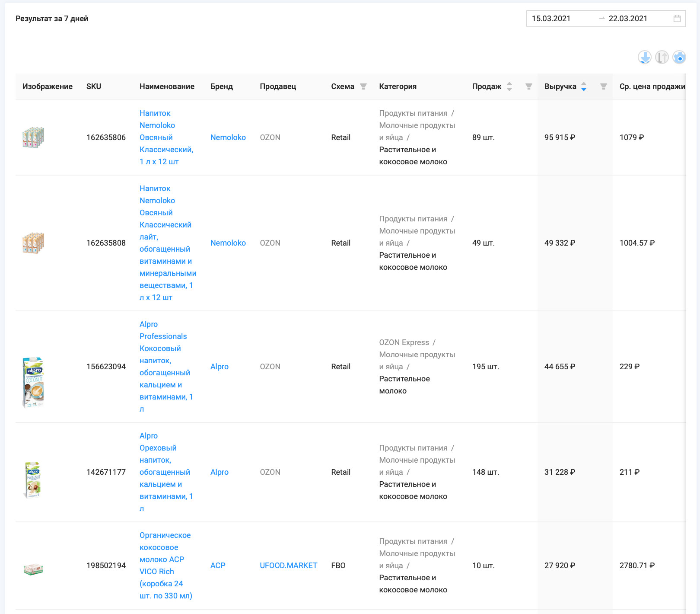Click revenue value 31 228 ₽
The height and width of the screenshot is (614, 700).
(560, 472)
